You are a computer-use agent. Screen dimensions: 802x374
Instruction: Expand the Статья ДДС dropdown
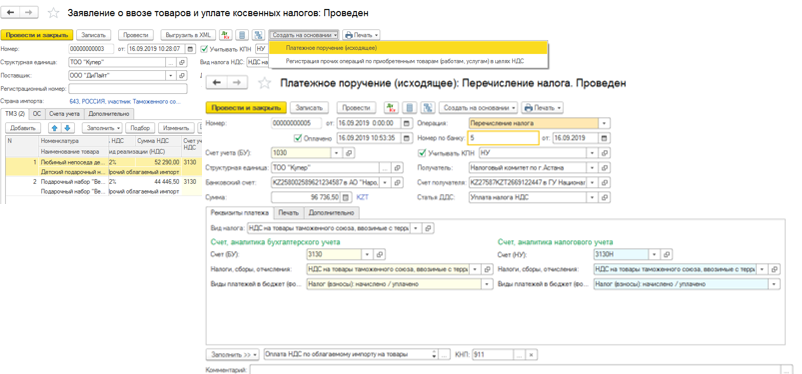tap(593, 197)
